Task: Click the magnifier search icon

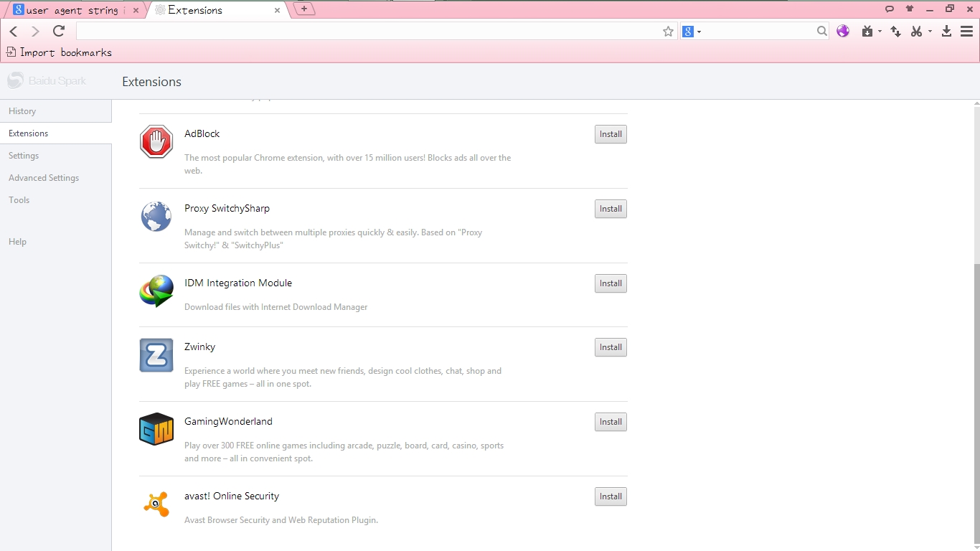Action: tap(822, 31)
